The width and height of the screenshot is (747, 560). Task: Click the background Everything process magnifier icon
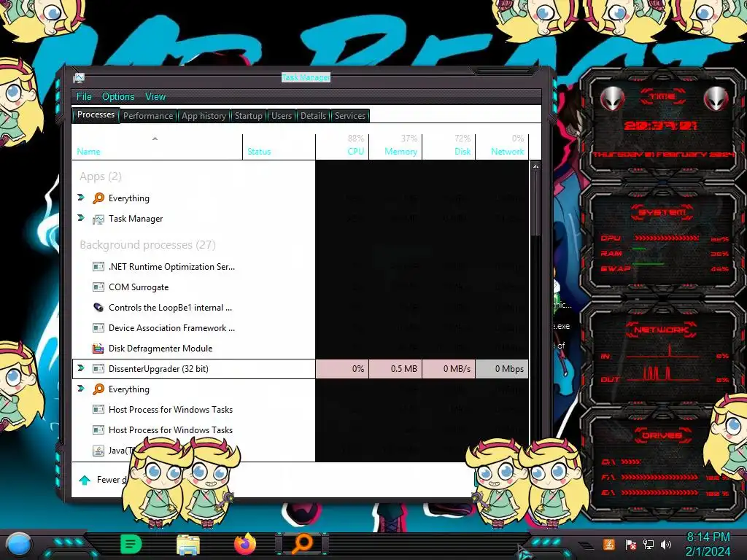click(98, 389)
